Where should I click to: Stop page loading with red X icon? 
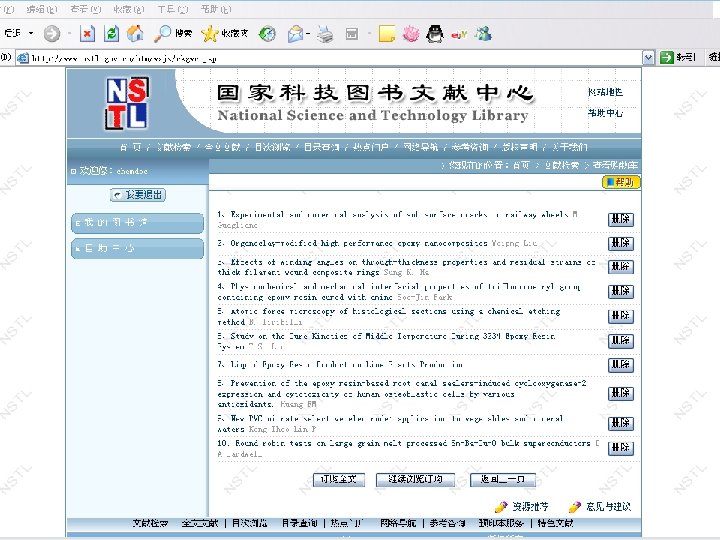click(87, 34)
